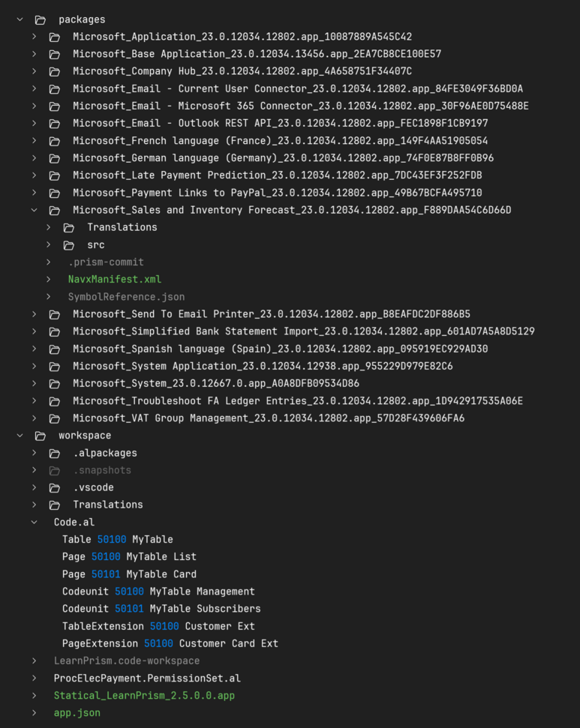Collapse the Code.al file chevron

35,522
